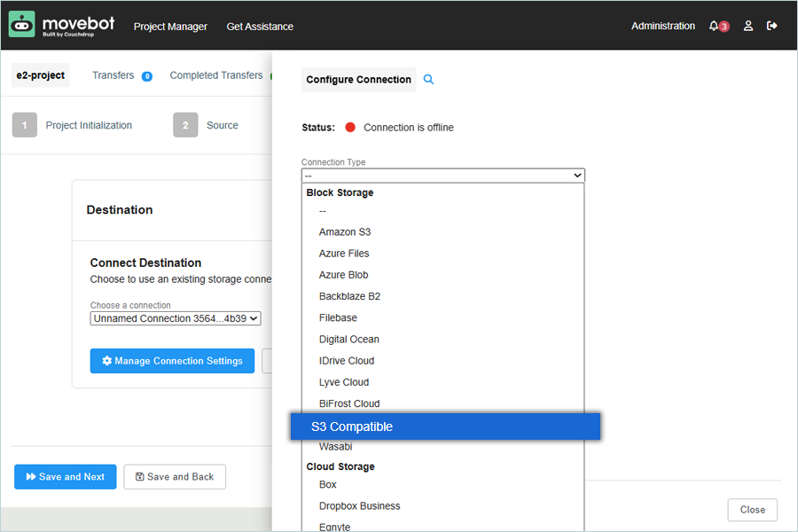Click the movebot robot logo
The image size is (798, 532).
[x=22, y=25]
